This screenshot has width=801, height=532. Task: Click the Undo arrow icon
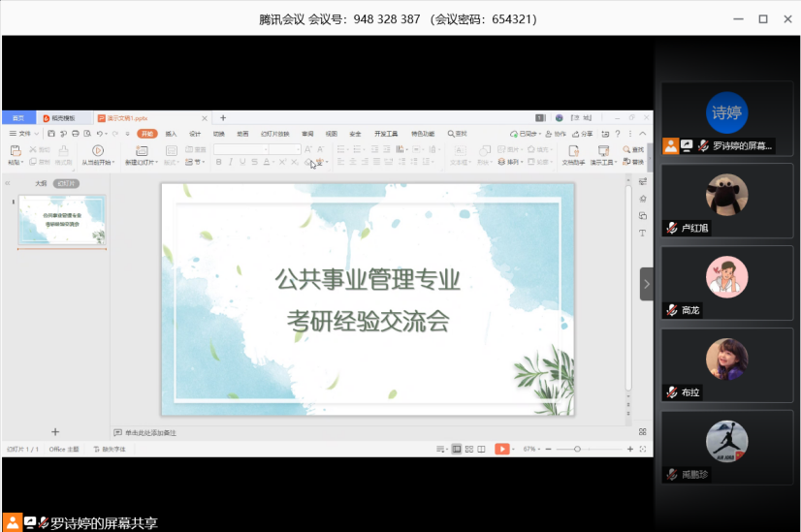pyautogui.click(x=99, y=134)
